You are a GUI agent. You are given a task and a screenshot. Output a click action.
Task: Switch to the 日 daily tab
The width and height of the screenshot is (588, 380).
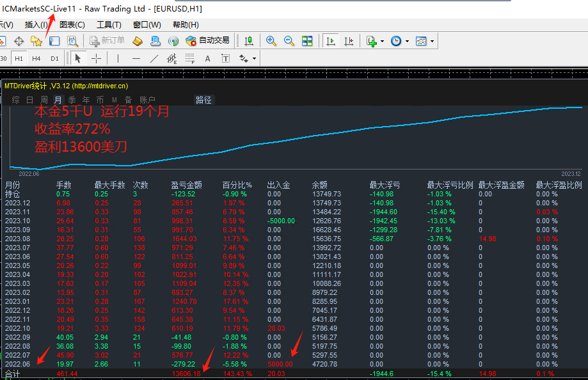click(30, 100)
